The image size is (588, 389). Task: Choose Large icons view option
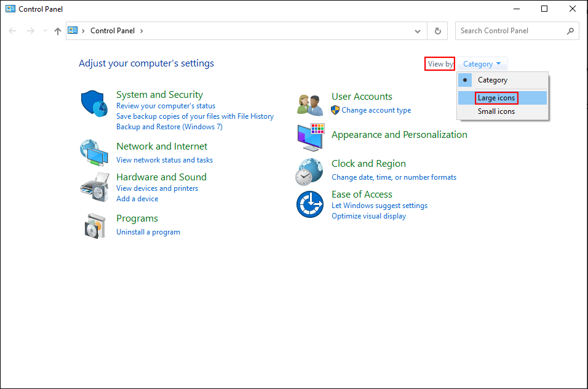[x=496, y=97]
